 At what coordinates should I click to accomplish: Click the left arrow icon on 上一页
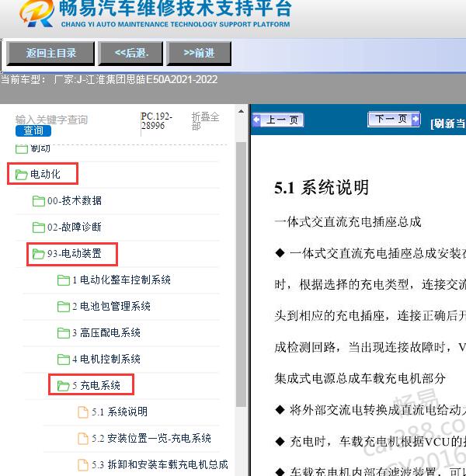tap(257, 120)
